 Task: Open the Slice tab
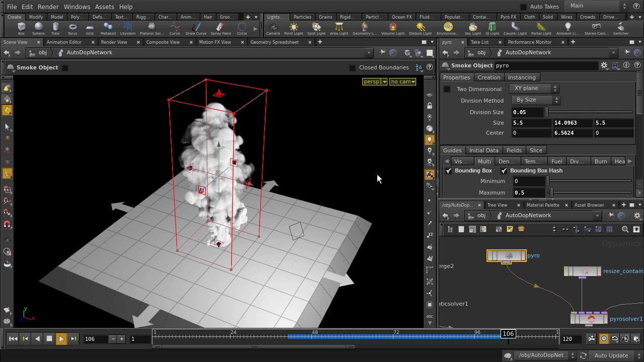536,150
